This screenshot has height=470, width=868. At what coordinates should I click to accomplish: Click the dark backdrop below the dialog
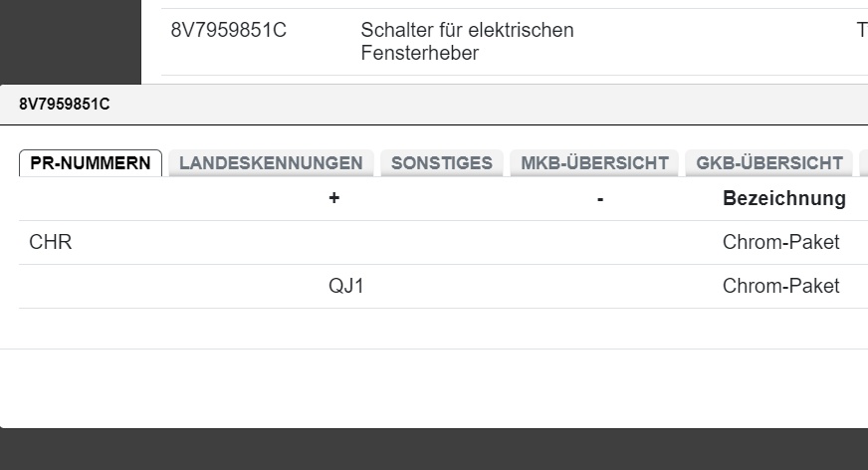[434, 450]
